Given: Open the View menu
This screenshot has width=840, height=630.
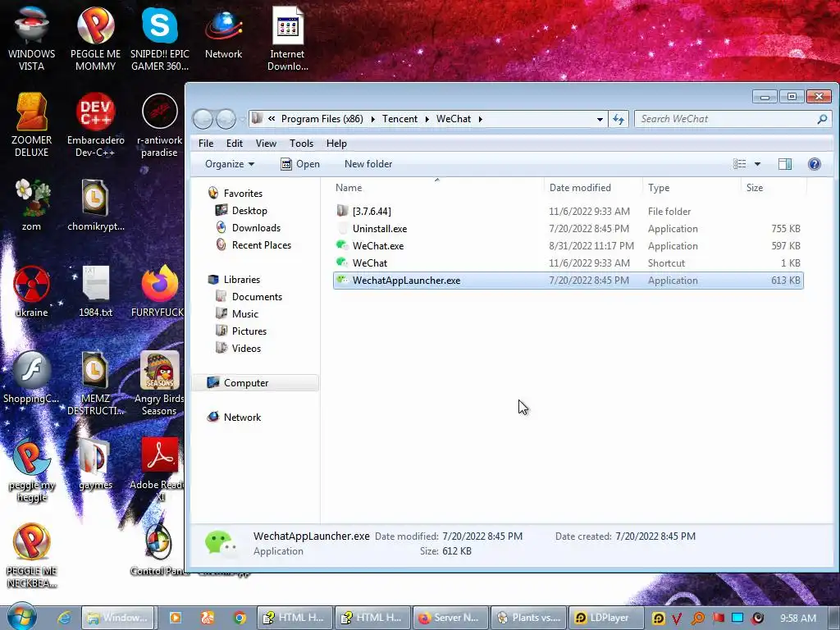Looking at the screenshot, I should [x=267, y=143].
